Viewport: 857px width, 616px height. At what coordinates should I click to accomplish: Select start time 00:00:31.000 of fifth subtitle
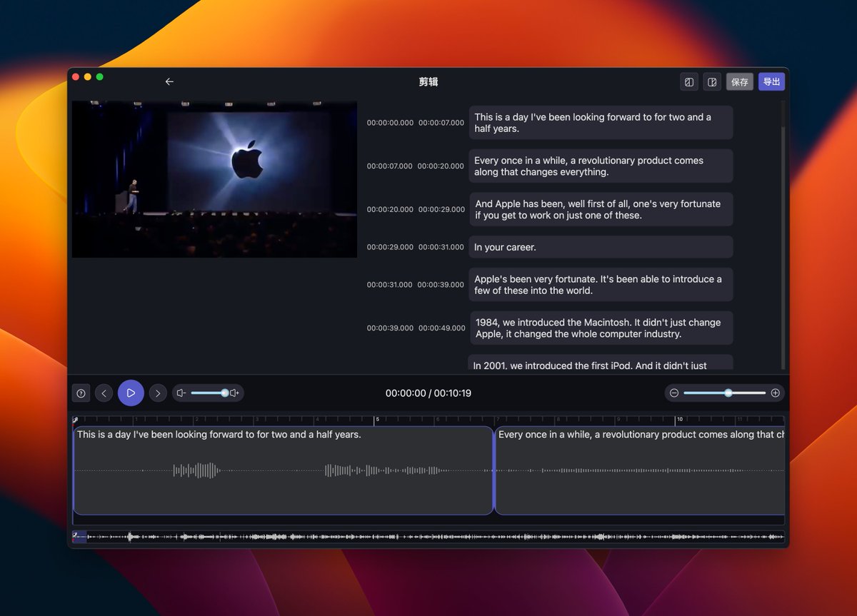tap(390, 285)
